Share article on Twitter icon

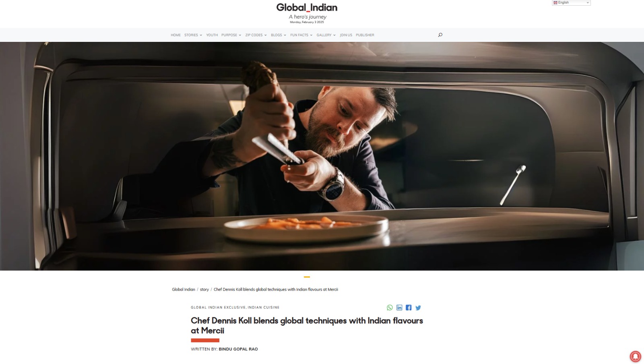pos(418,308)
